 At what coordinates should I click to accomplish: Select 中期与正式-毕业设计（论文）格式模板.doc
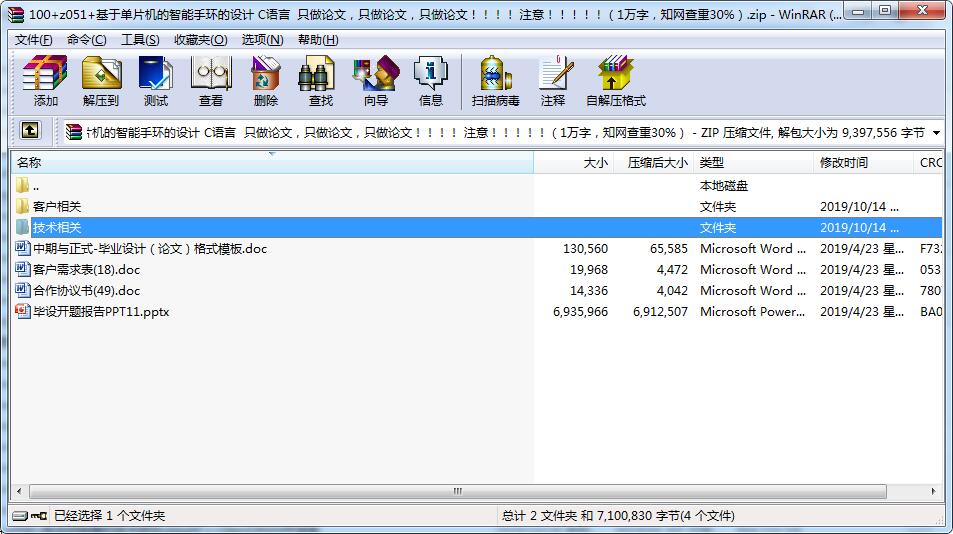click(x=150, y=248)
